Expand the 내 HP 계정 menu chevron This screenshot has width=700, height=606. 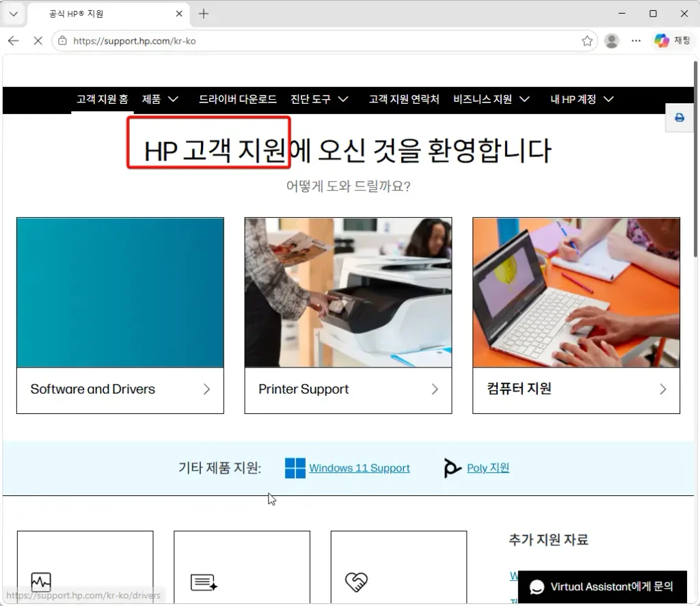pos(608,99)
